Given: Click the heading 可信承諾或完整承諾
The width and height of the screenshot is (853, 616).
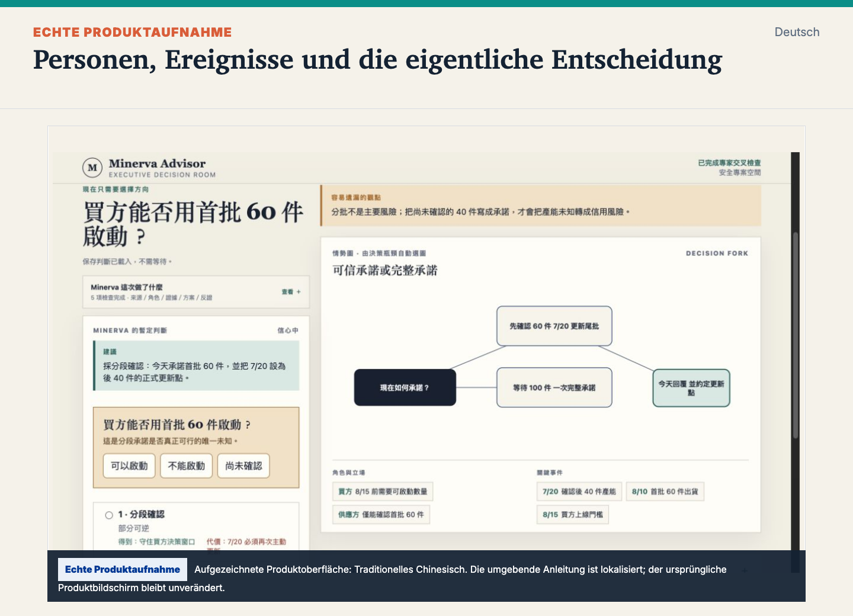Looking at the screenshot, I should coord(385,271).
